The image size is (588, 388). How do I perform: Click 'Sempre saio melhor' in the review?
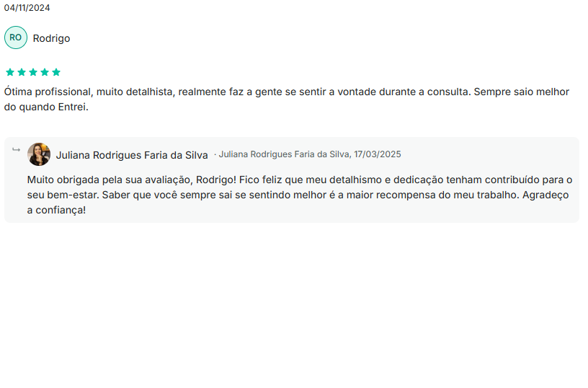[522, 92]
